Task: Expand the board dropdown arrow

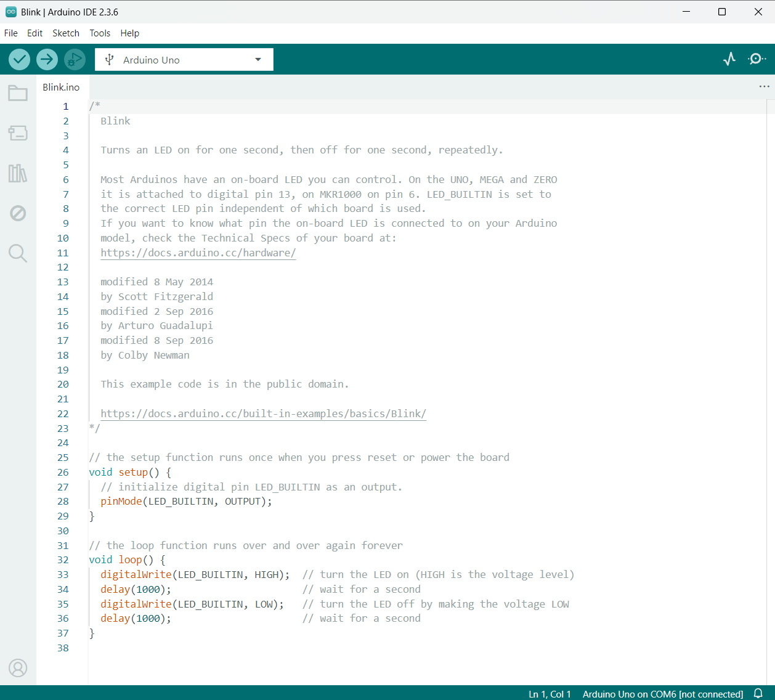Action: (258, 59)
